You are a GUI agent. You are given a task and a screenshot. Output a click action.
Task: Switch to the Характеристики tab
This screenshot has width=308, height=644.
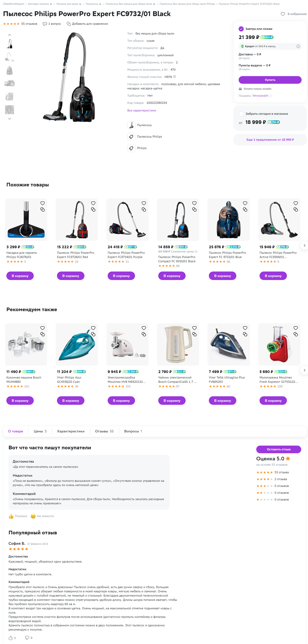71,431
